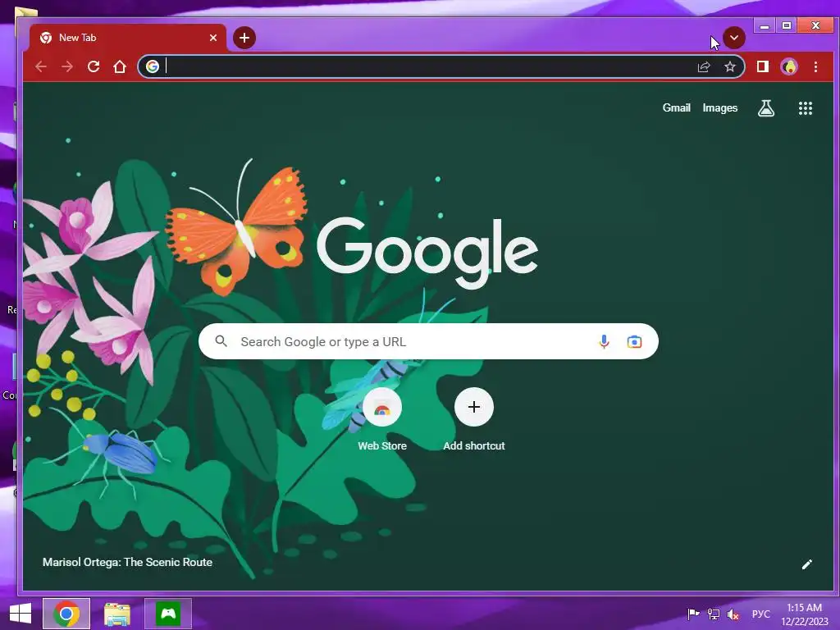Click the forward navigation arrow
The width and height of the screenshot is (840, 630).
(x=67, y=66)
